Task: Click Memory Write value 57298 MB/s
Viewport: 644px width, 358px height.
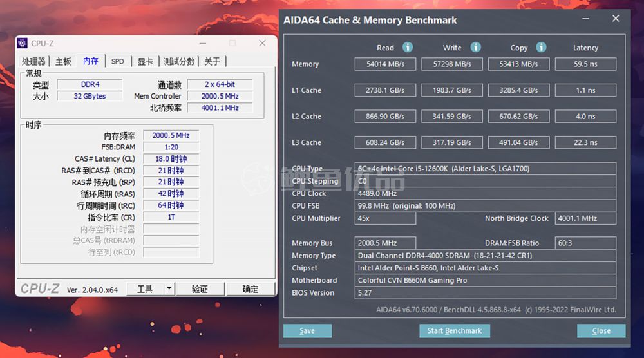Action: (x=452, y=64)
